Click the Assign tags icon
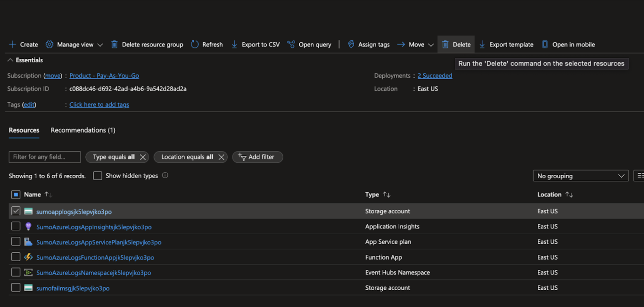Image resolution: width=644 pixels, height=307 pixels. click(351, 44)
